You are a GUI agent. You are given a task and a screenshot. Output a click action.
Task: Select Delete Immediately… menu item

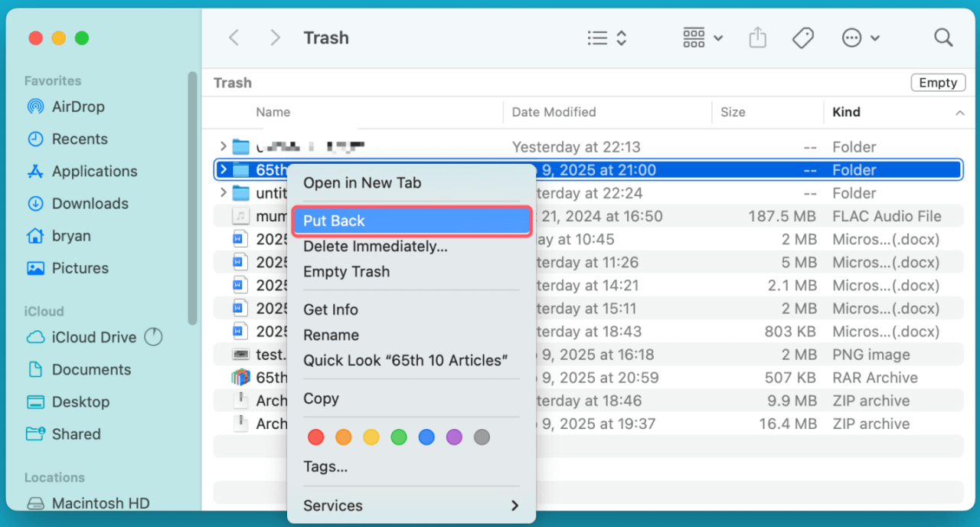(x=375, y=247)
